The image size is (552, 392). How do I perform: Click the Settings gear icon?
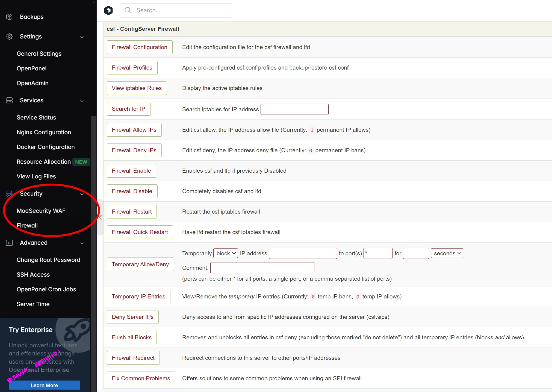pyautogui.click(x=9, y=37)
